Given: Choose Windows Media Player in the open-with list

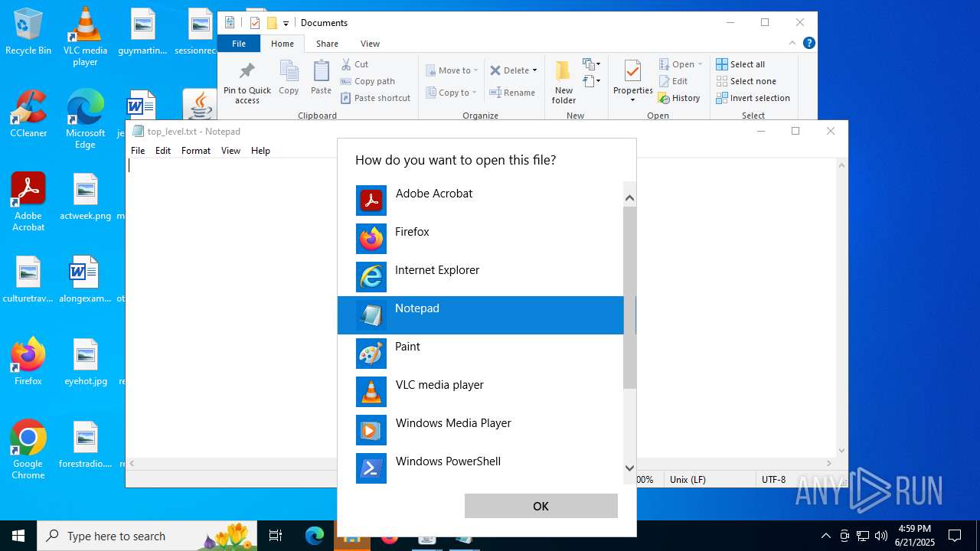Looking at the screenshot, I should pos(481,430).
